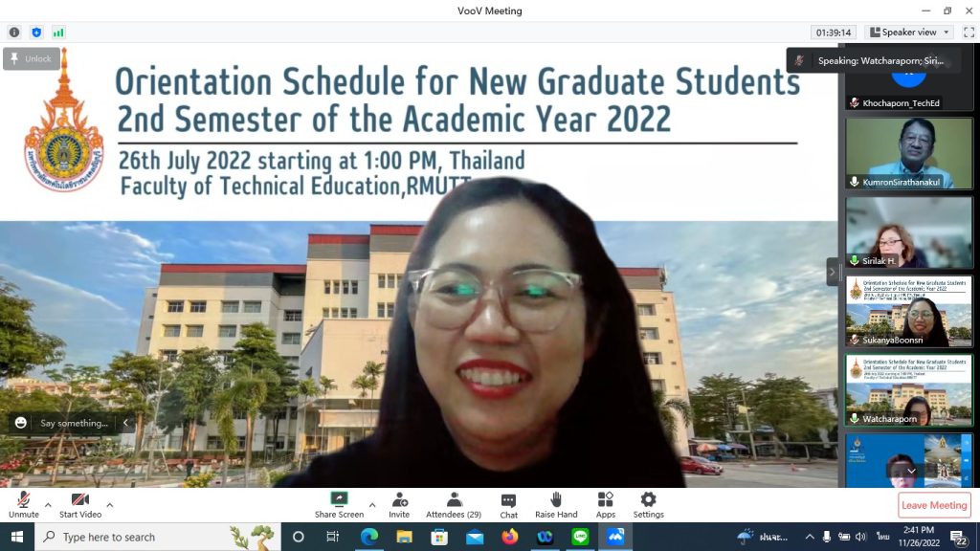Click Leave Meeting button
The image size is (980, 551).
click(x=934, y=505)
